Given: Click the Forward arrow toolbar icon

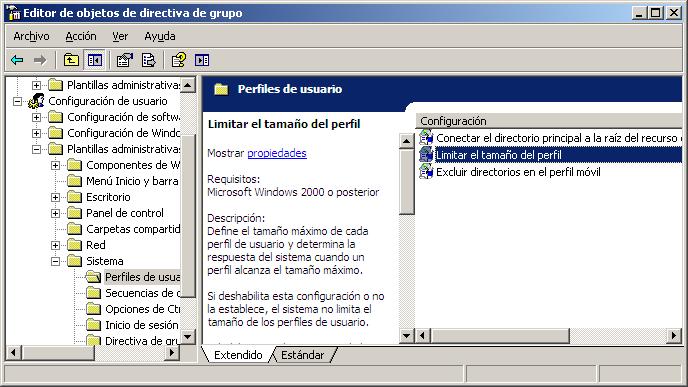Looking at the screenshot, I should (x=40, y=60).
